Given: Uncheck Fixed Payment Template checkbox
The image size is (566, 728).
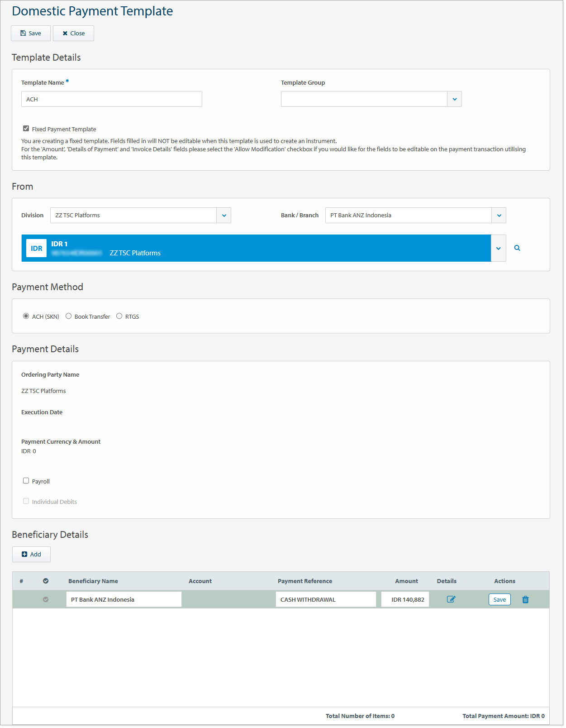Looking at the screenshot, I should tap(26, 129).
